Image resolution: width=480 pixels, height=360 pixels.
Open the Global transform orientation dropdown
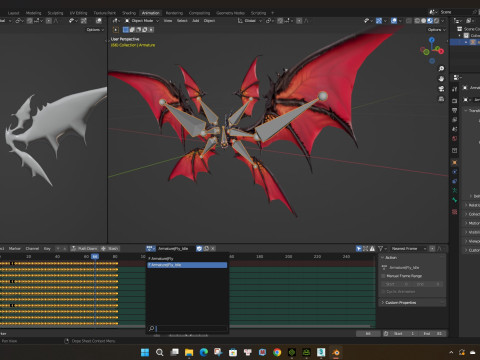(249, 21)
